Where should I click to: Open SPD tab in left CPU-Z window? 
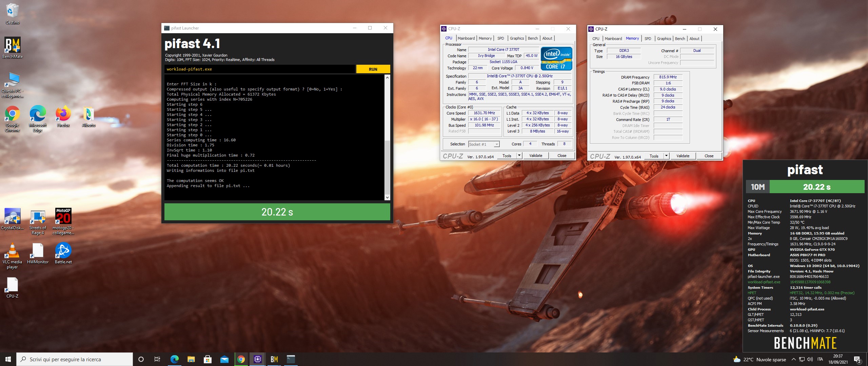pyautogui.click(x=501, y=38)
